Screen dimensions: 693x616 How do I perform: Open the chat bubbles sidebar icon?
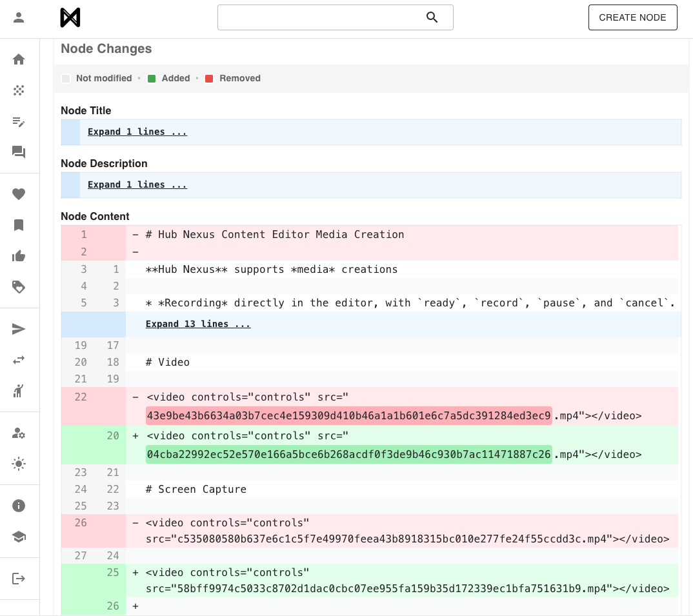click(x=19, y=152)
